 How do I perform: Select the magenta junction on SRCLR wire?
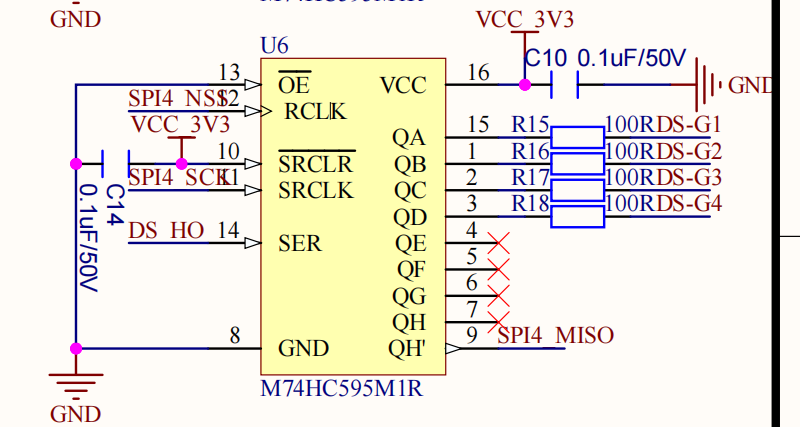point(181,164)
